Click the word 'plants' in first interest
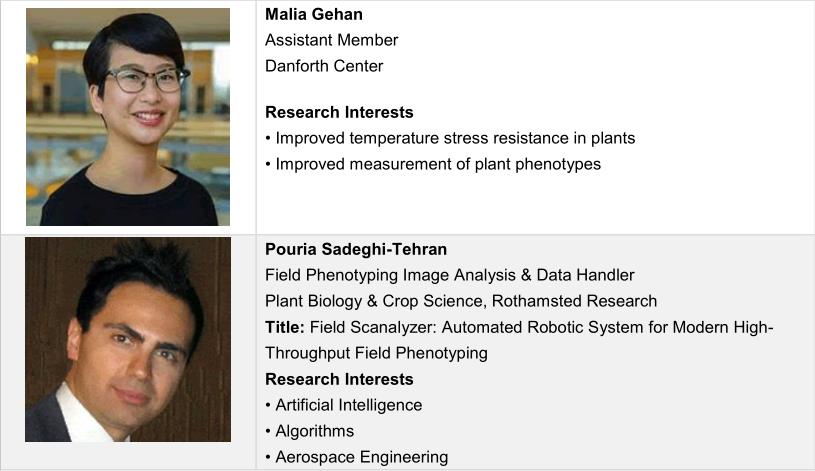Screen dimensions: 815x471 click(x=611, y=138)
